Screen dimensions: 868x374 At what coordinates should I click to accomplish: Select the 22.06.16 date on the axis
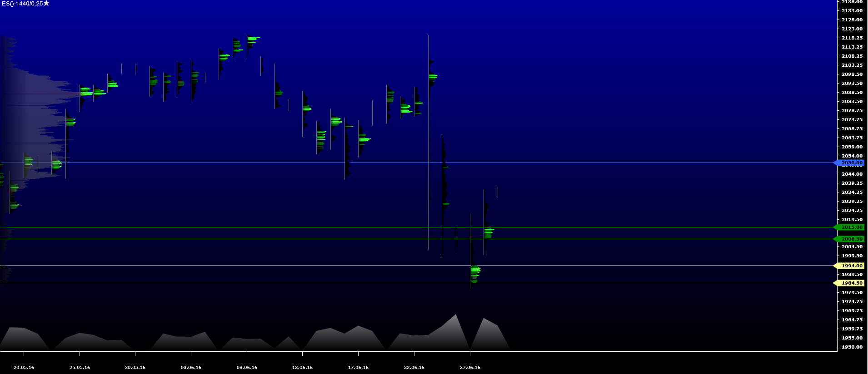point(414,368)
